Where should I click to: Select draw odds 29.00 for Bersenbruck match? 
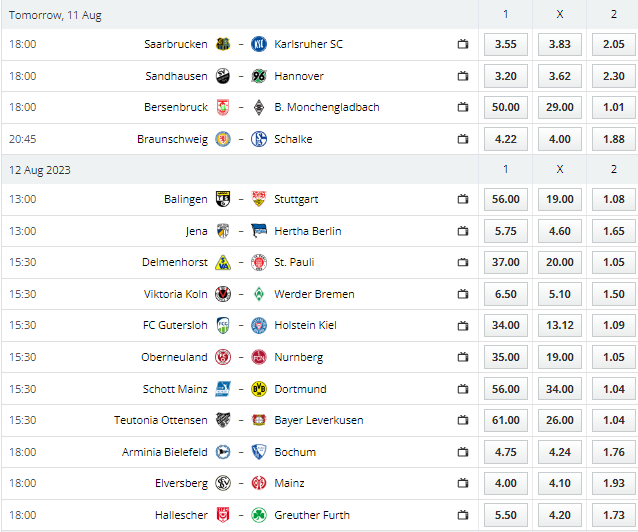560,107
